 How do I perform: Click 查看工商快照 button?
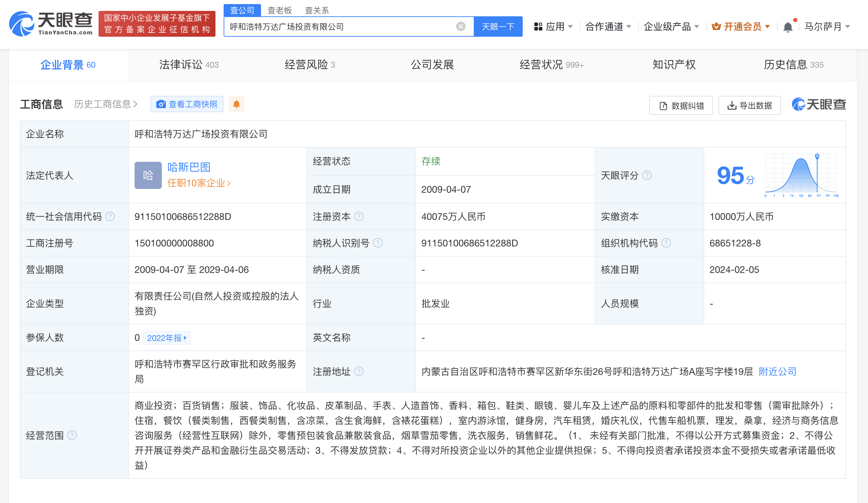(x=187, y=104)
